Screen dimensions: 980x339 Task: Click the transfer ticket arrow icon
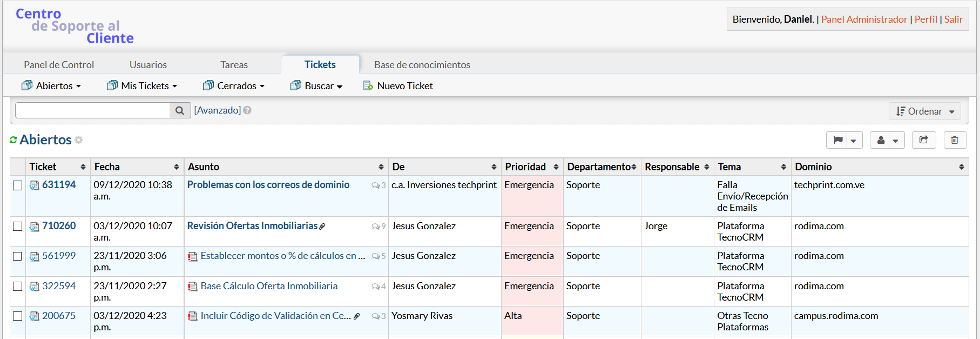click(923, 140)
